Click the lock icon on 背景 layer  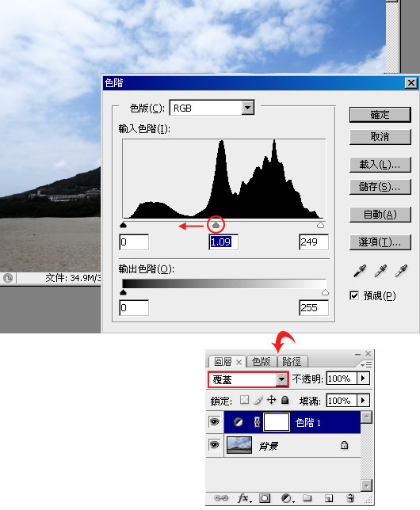click(x=344, y=445)
